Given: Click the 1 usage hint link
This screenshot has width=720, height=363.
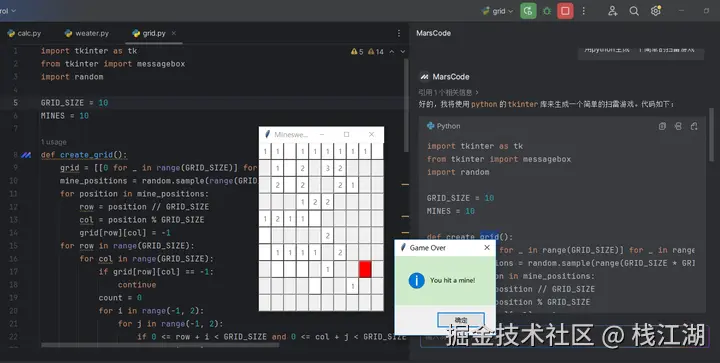Looking at the screenshot, I should [x=54, y=142].
